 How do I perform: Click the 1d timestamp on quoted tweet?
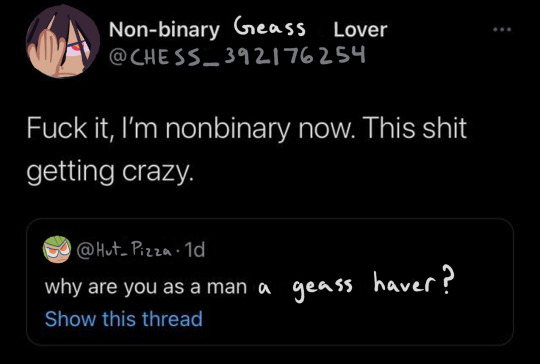tap(195, 250)
